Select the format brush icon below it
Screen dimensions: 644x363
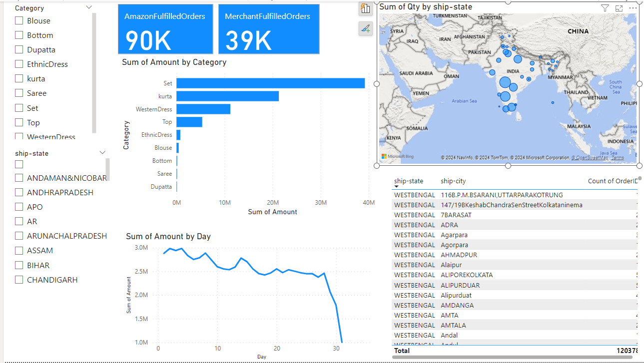coord(365,28)
